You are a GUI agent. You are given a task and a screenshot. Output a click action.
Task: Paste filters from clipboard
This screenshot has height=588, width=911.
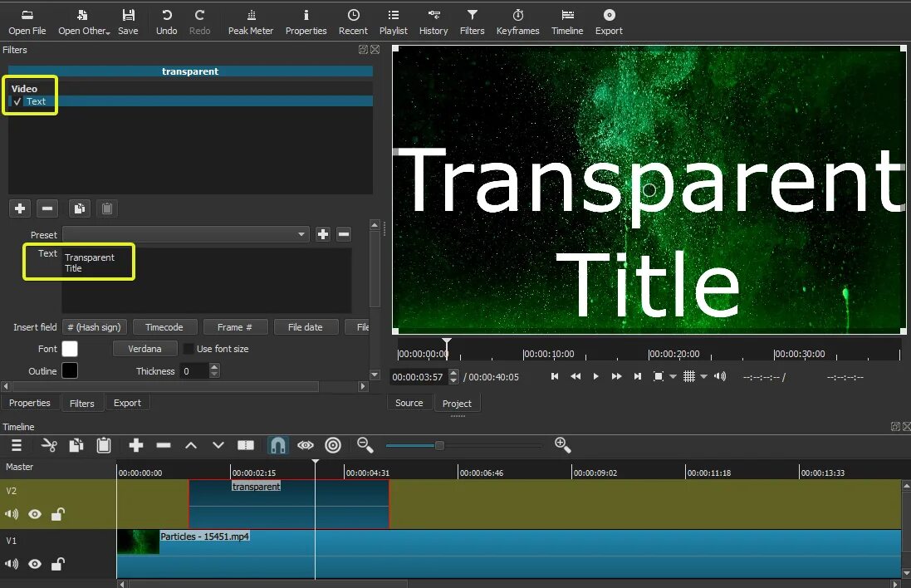point(107,208)
